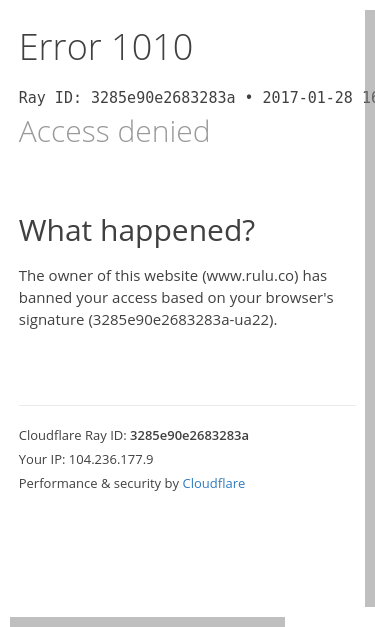Click the Cloudflare Ray ID label

point(73,435)
